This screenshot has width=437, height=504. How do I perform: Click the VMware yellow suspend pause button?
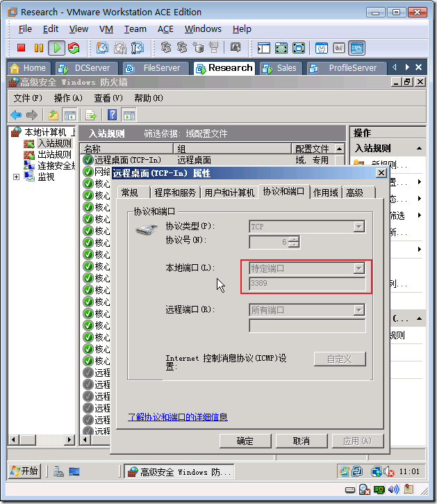pyautogui.click(x=39, y=48)
